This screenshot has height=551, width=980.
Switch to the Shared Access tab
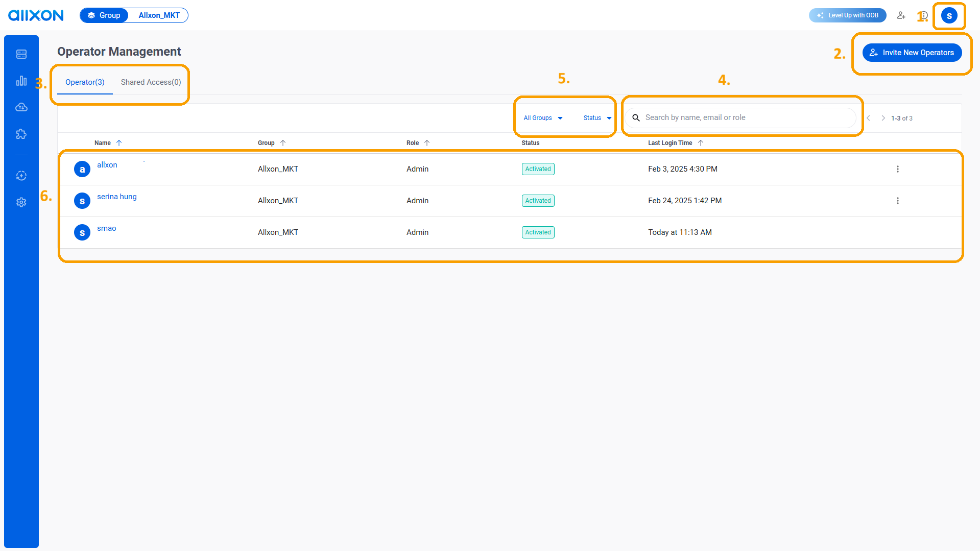point(151,82)
